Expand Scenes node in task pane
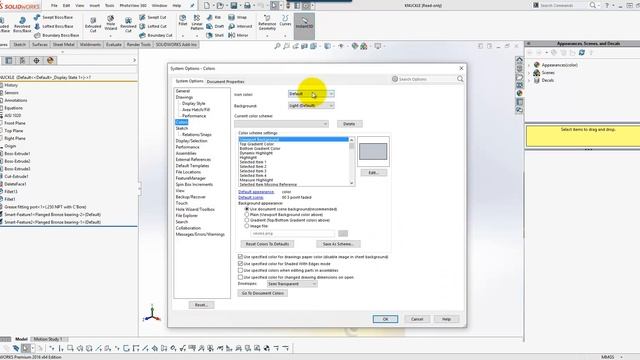This screenshot has width=640, height=360. coord(530,73)
